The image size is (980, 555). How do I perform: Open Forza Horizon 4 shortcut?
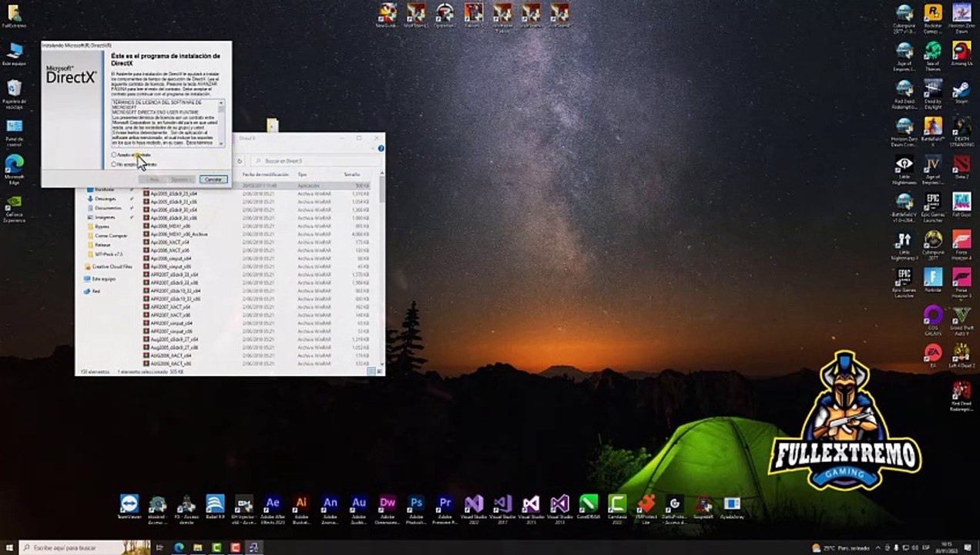962,244
